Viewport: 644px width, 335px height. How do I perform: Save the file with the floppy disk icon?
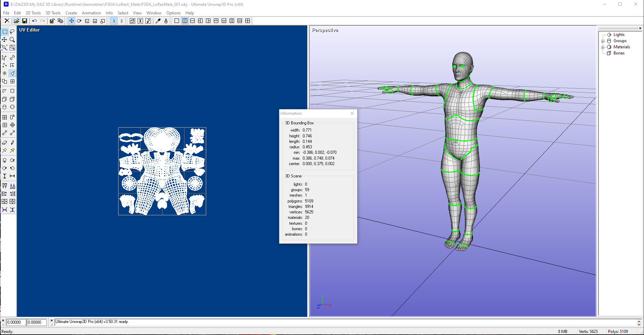(x=24, y=21)
